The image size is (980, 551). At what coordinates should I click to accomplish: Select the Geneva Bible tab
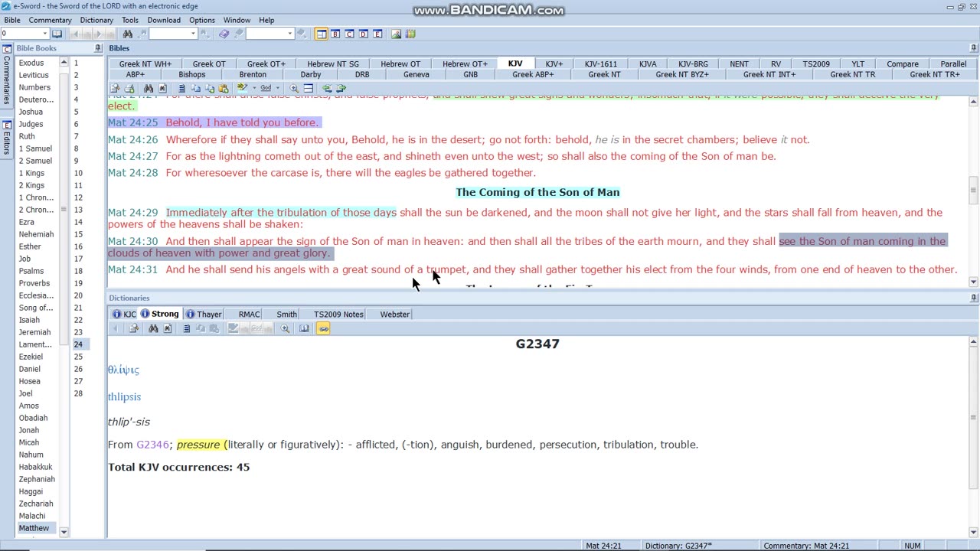(416, 75)
